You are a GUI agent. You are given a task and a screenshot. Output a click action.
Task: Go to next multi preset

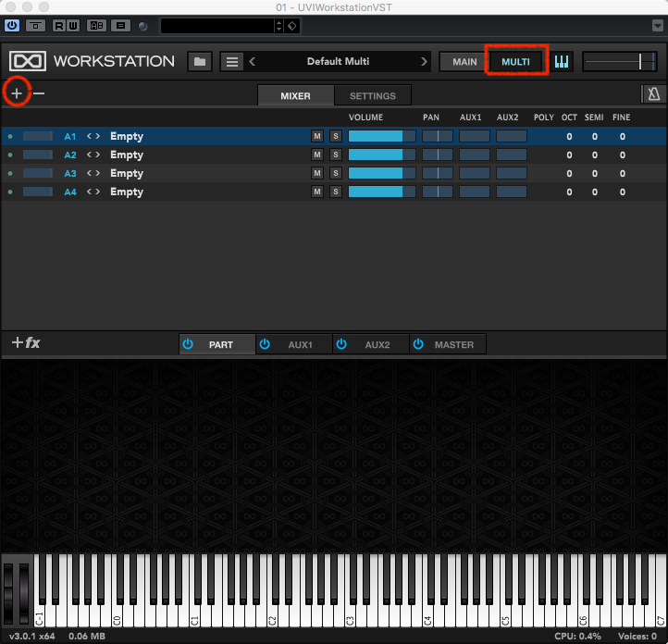click(424, 62)
